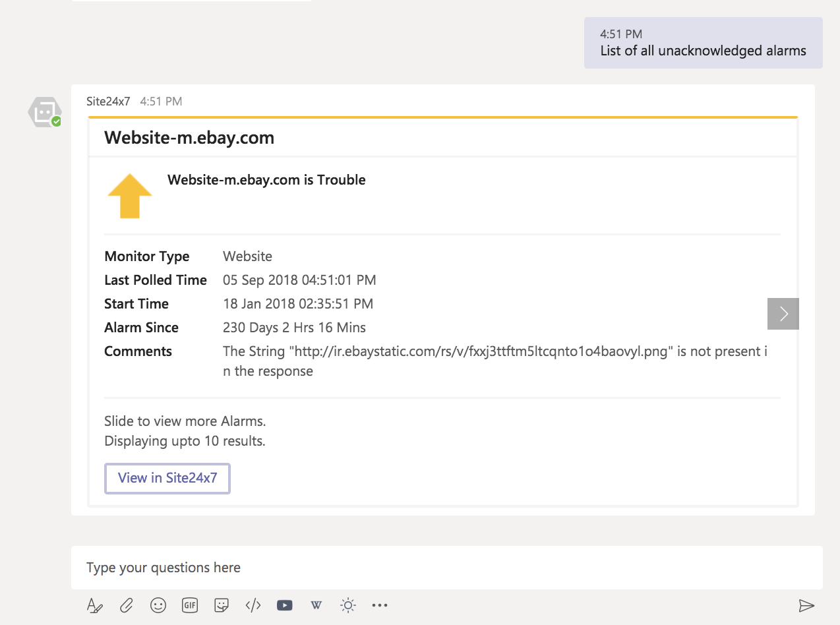
Task: Click the Site24x7 sender name
Action: click(x=108, y=102)
